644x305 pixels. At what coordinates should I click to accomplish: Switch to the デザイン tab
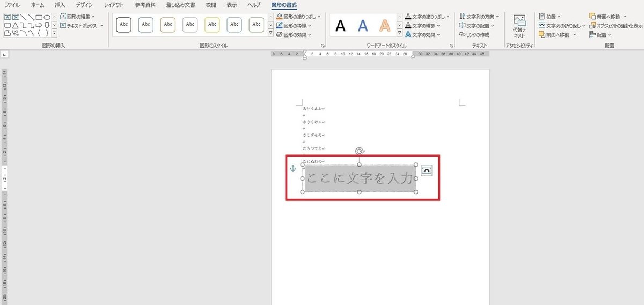click(x=84, y=5)
